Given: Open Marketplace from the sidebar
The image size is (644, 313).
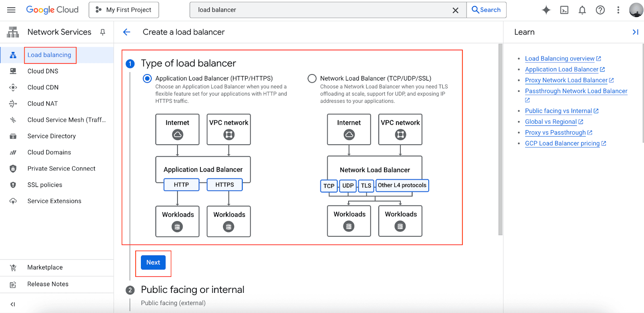Looking at the screenshot, I should (45, 267).
